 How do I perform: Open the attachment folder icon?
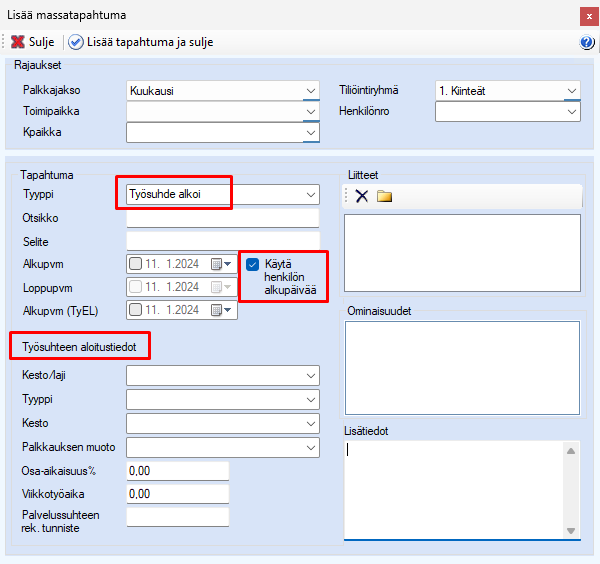(384, 196)
